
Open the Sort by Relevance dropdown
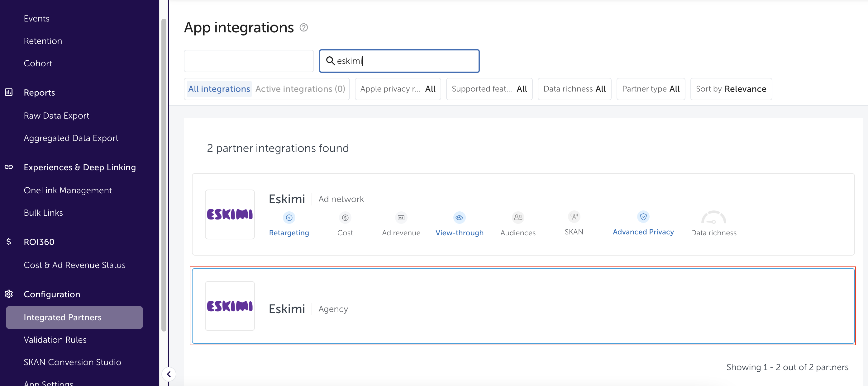pyautogui.click(x=731, y=89)
